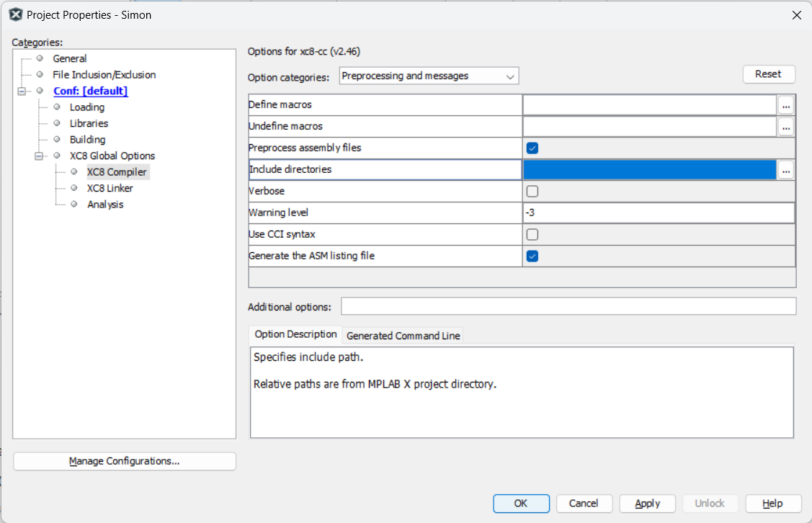Select XC8 Compiler tree item
812x523 pixels.
117,172
